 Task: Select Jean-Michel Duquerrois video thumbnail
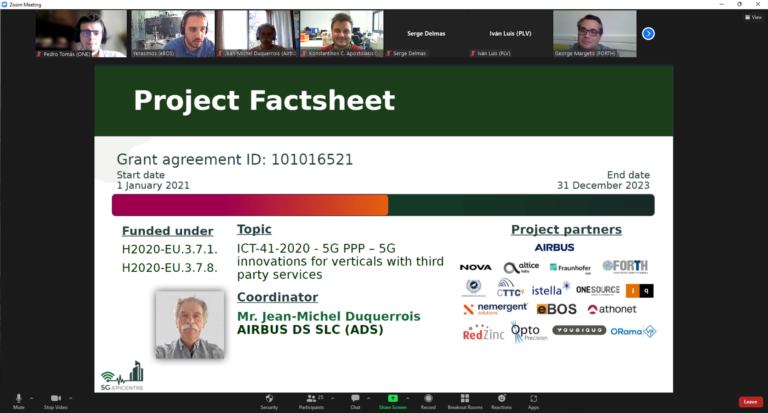(x=257, y=33)
